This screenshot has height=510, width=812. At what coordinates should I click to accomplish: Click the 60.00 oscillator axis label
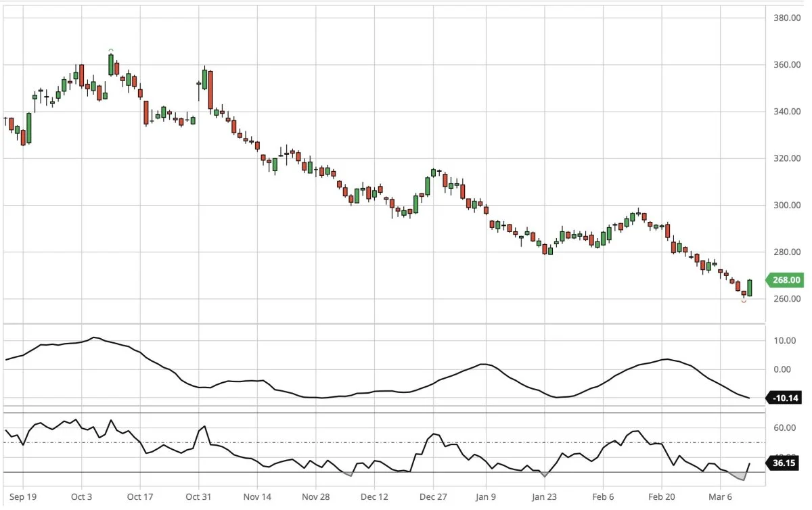point(784,428)
